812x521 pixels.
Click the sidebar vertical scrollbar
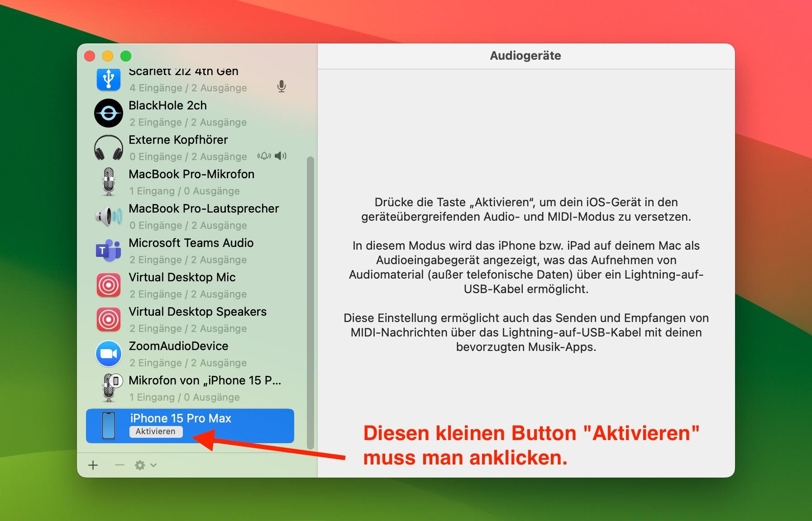[x=310, y=303]
